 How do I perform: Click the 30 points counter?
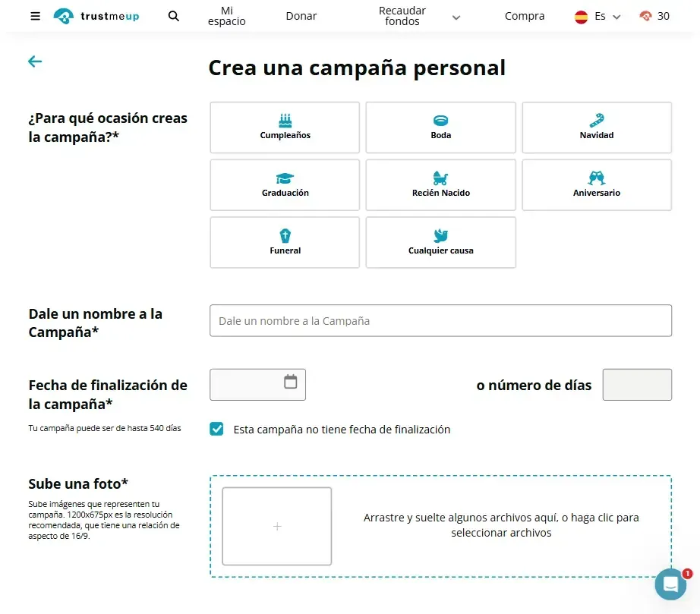[x=664, y=16]
